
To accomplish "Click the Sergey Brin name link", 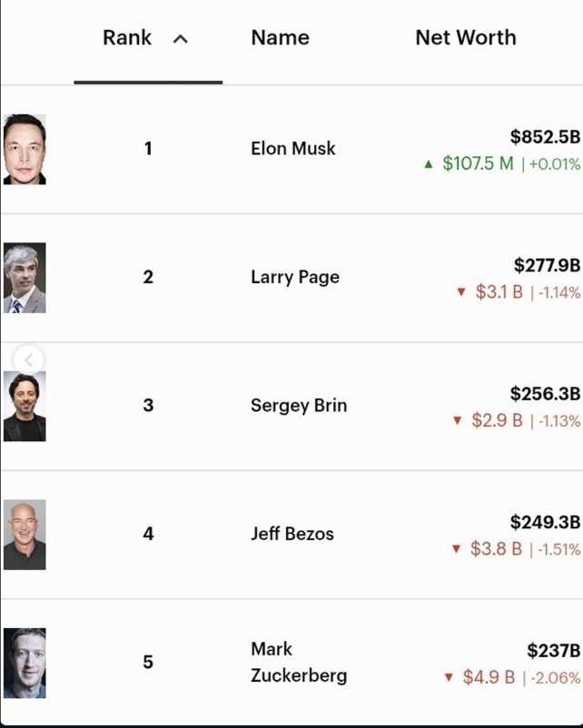I will pyautogui.click(x=298, y=406).
